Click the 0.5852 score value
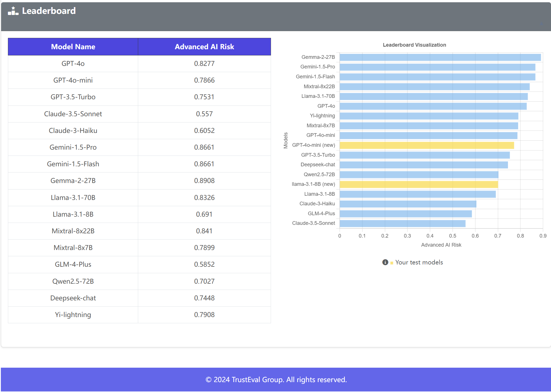The image size is (551, 392). point(204,264)
